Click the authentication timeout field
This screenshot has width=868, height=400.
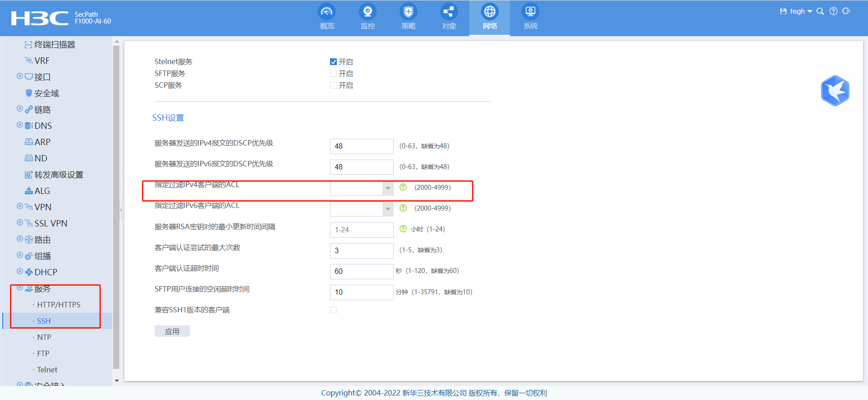[362, 271]
